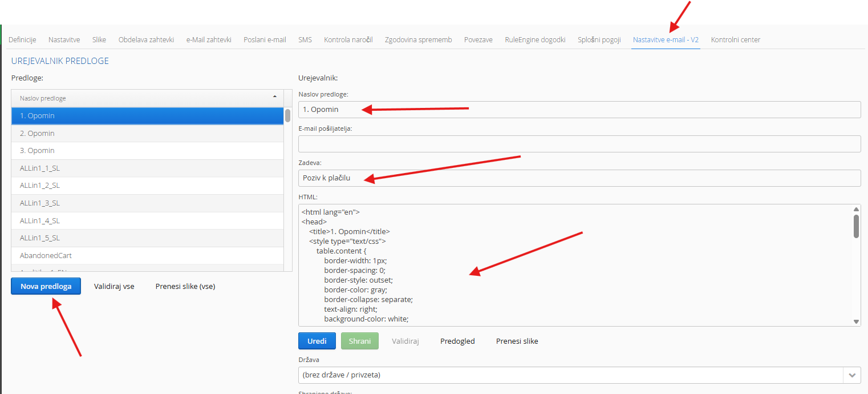Click the Uredi button
868x394 pixels.
(317, 341)
